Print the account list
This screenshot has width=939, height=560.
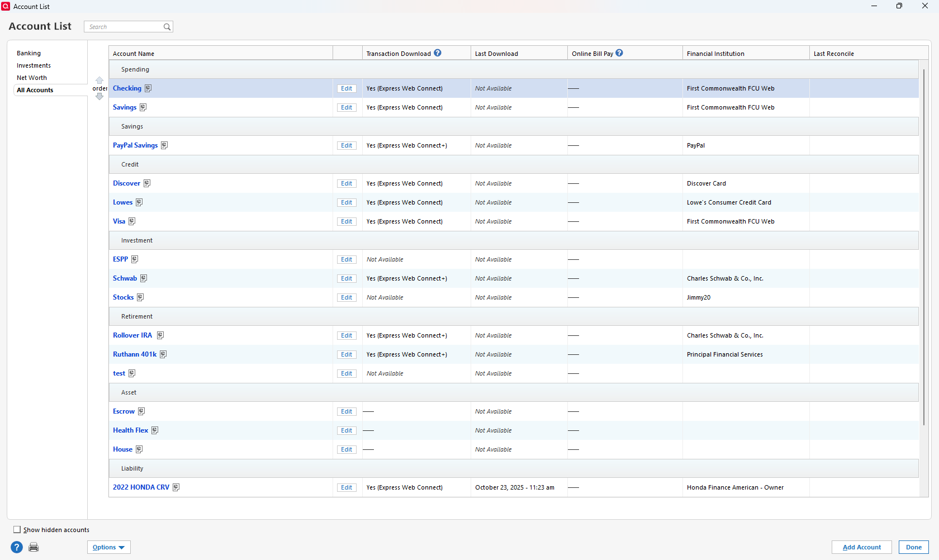pyautogui.click(x=34, y=547)
